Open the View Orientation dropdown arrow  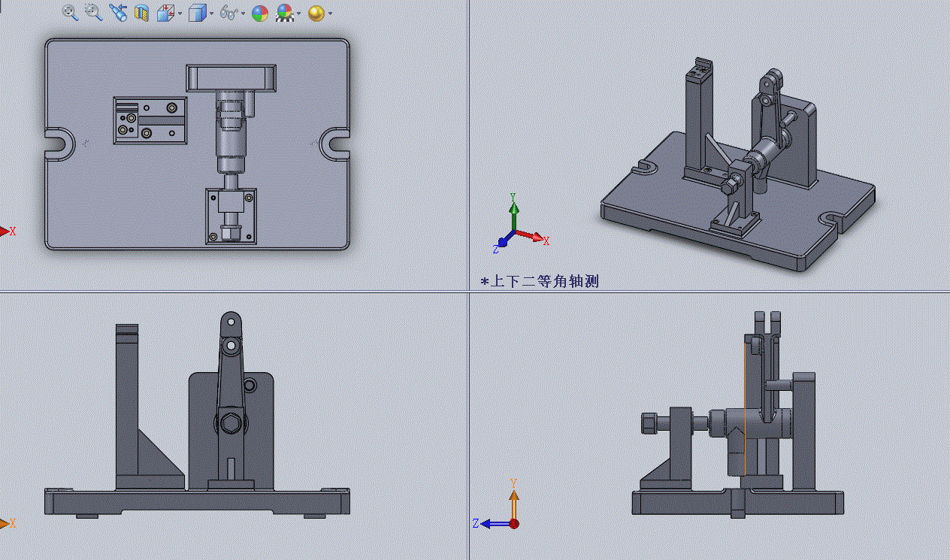180,14
